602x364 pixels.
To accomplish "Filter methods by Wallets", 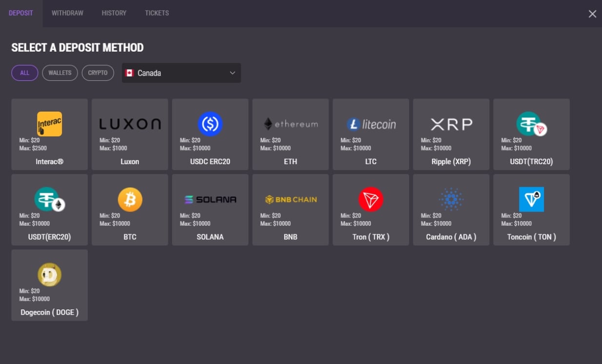I will coord(60,73).
